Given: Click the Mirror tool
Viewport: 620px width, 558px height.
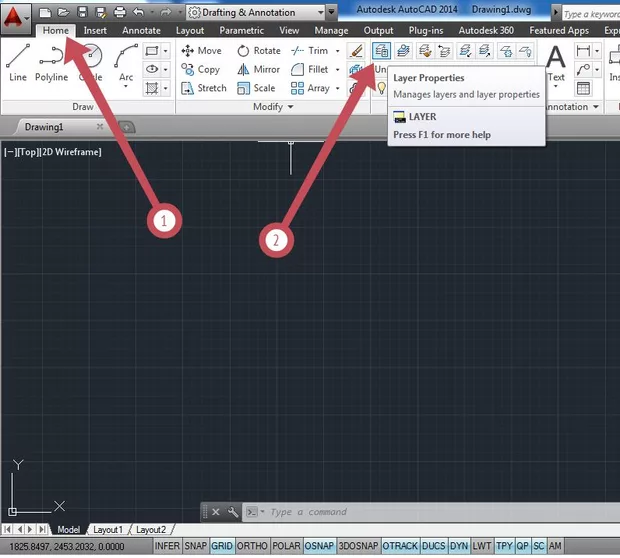Looking at the screenshot, I should tap(258, 69).
